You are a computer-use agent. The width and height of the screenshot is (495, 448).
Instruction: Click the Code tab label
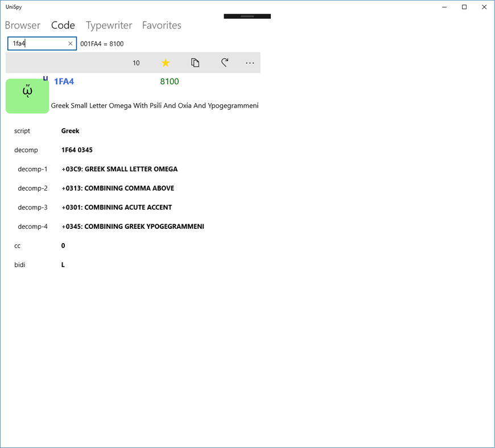click(63, 25)
